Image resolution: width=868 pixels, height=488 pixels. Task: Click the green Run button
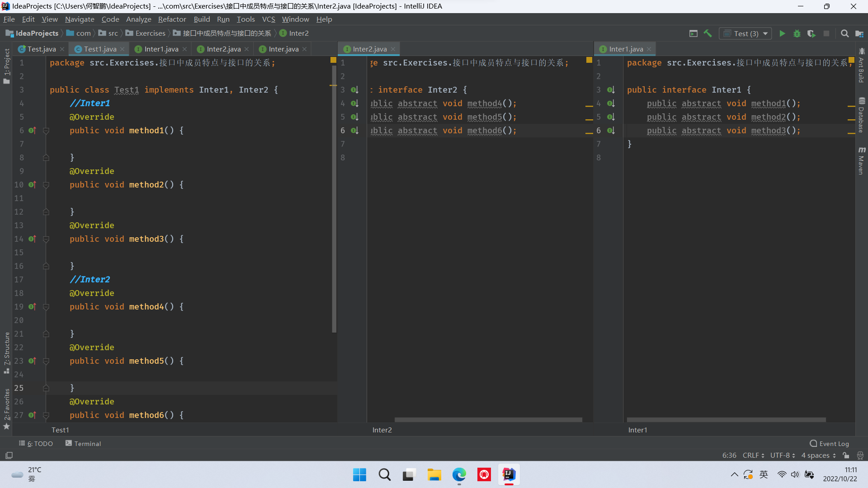pos(782,33)
